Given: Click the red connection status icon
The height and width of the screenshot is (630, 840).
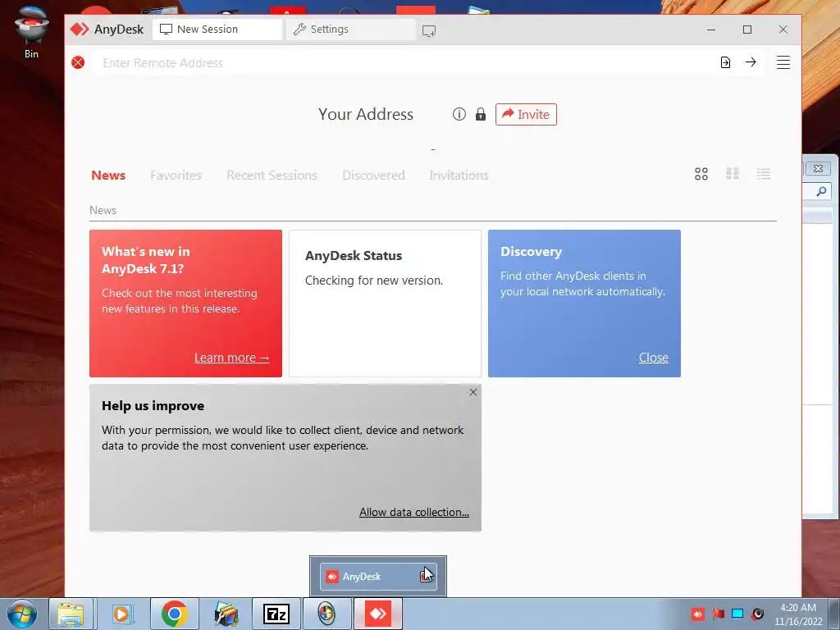Looking at the screenshot, I should tap(78, 62).
